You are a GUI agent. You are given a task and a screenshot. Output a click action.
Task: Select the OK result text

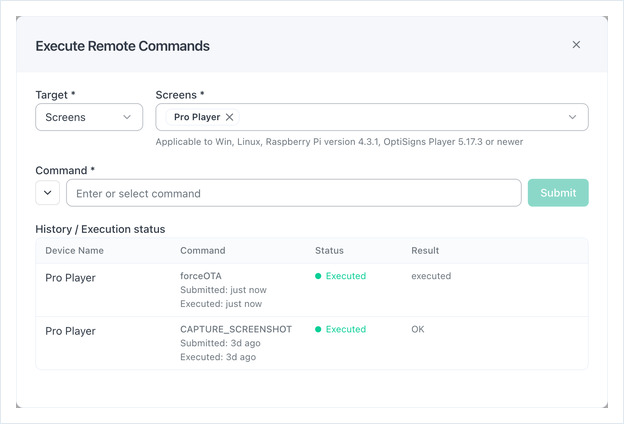(x=417, y=329)
